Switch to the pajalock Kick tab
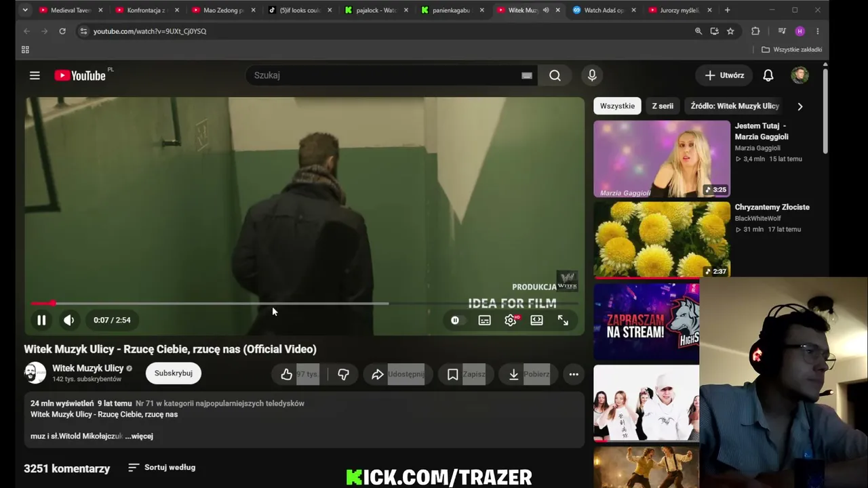 point(376,10)
